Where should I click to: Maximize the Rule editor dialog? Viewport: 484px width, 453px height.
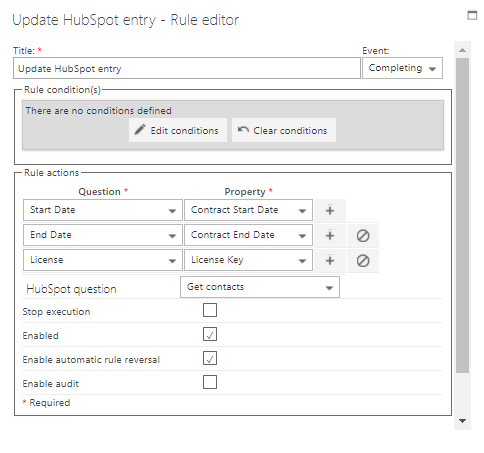click(472, 15)
